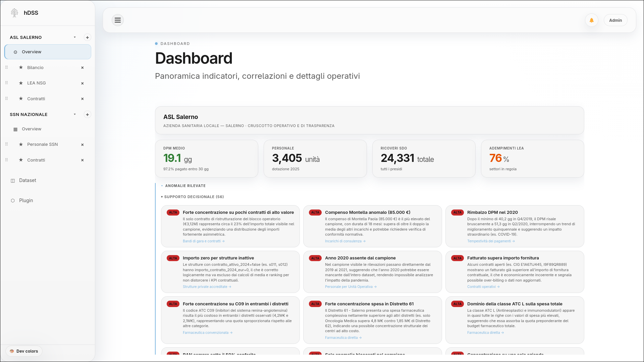Click 'Anno 2020 assente dal campione' title

pos(360,258)
